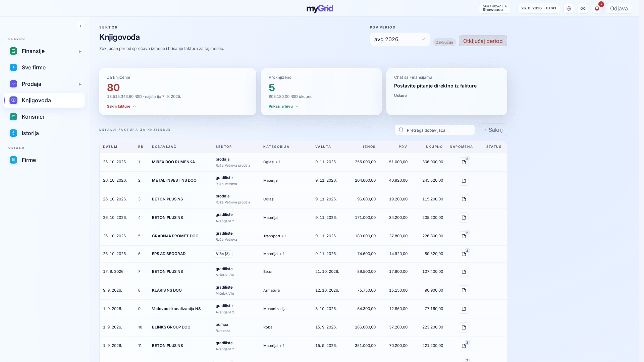The image size is (644, 362).
Task: Expand the archive with Prikaži arhivu
Action: pos(283,106)
